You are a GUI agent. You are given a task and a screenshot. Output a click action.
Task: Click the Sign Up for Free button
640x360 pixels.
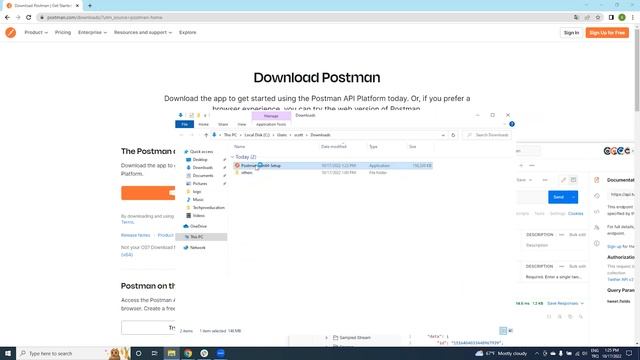tap(607, 33)
